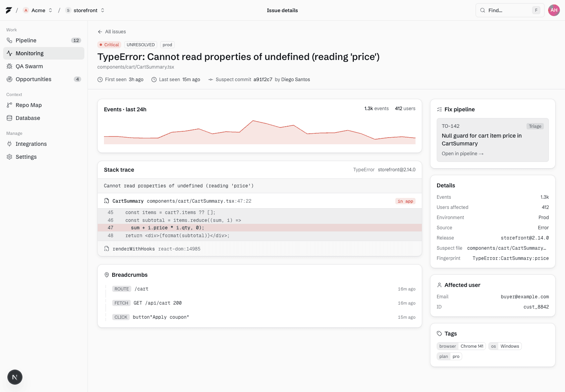Click the Breadcrumbs pin icon
Screen dimensions: 565x392
coord(107,275)
